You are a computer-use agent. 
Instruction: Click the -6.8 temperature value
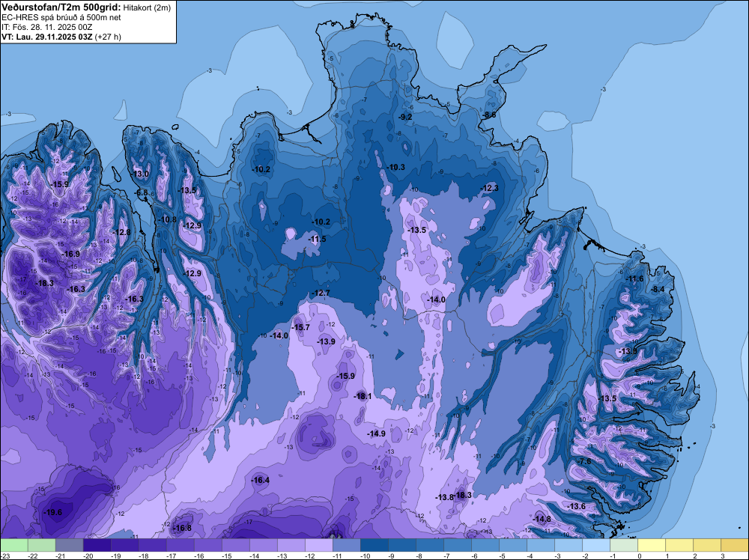(x=142, y=193)
